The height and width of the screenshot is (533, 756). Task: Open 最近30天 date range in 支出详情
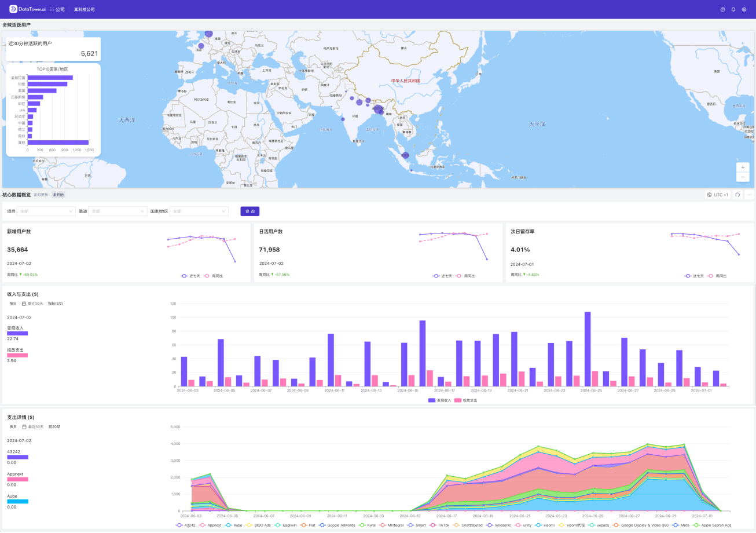click(x=32, y=426)
